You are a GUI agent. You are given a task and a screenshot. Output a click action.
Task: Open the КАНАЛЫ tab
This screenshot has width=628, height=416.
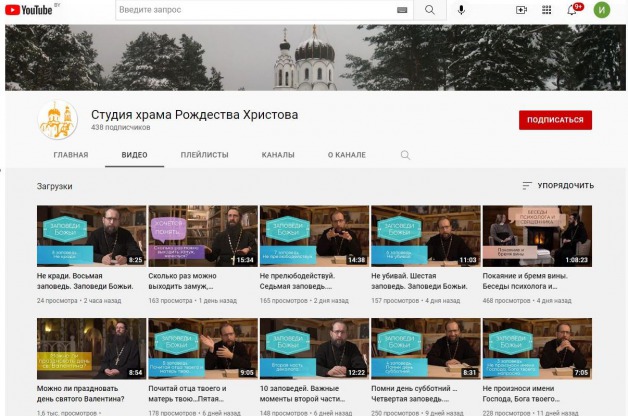click(x=278, y=155)
